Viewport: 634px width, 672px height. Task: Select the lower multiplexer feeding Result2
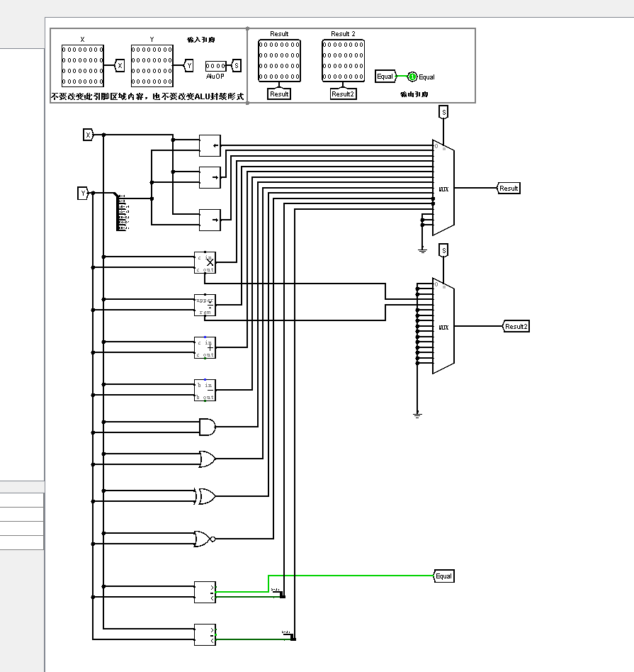(443, 326)
